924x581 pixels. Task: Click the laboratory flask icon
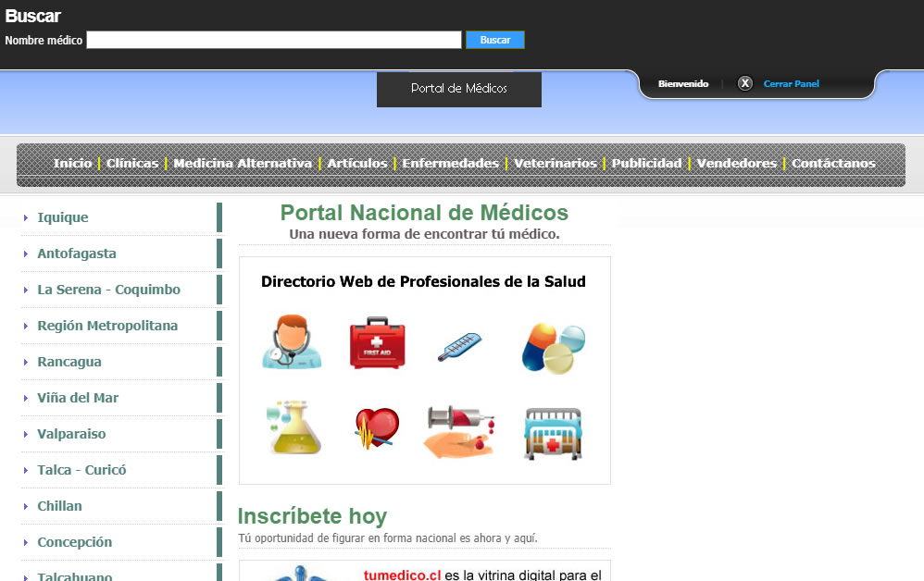(x=293, y=427)
